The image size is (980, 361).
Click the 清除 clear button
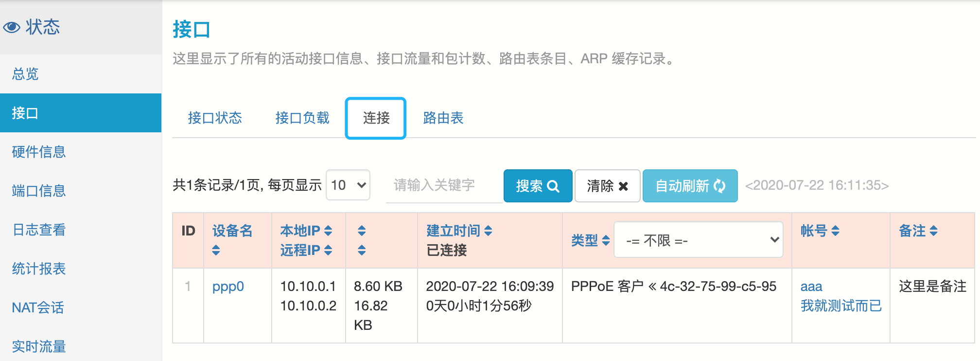(x=607, y=186)
